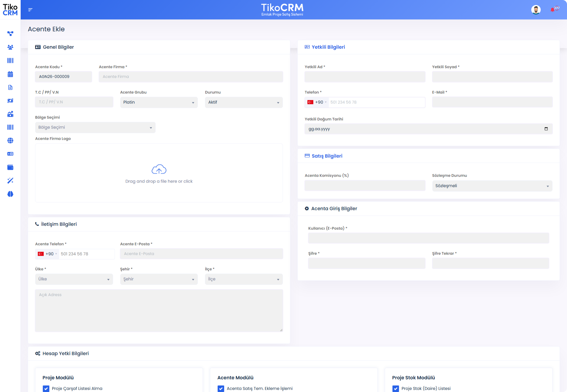Open Sözleşme Durumu dropdown
Image resolution: width=567 pixels, height=392 pixels.
tap(492, 186)
